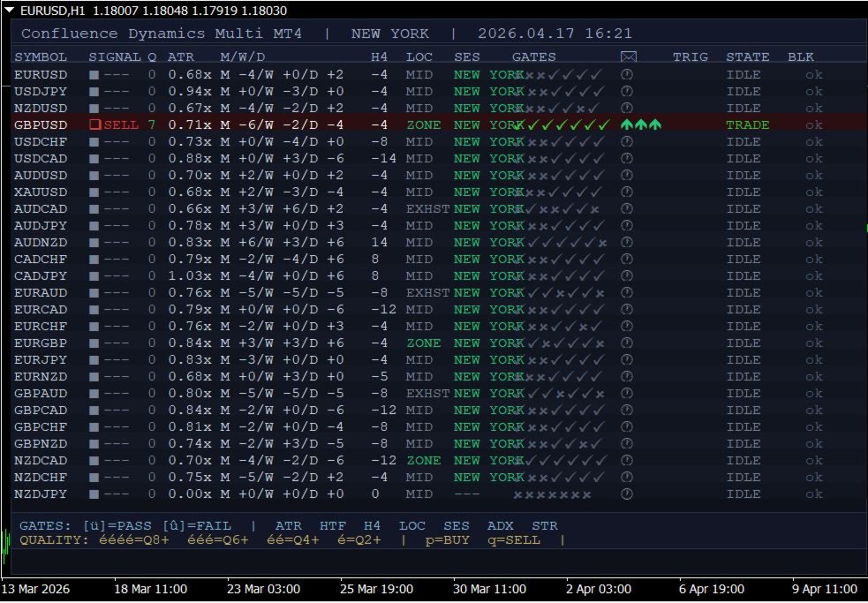
Task: Click the clock icon in XAUUSD row
Action: (627, 192)
